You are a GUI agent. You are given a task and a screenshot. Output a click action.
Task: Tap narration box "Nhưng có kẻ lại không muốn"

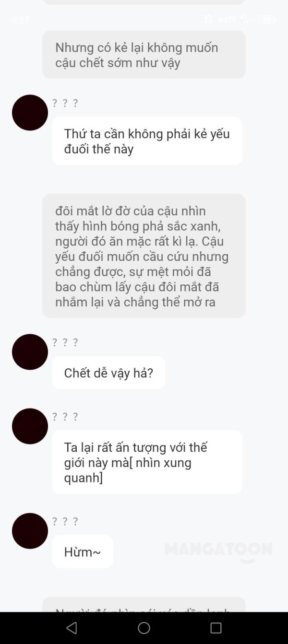144,55
